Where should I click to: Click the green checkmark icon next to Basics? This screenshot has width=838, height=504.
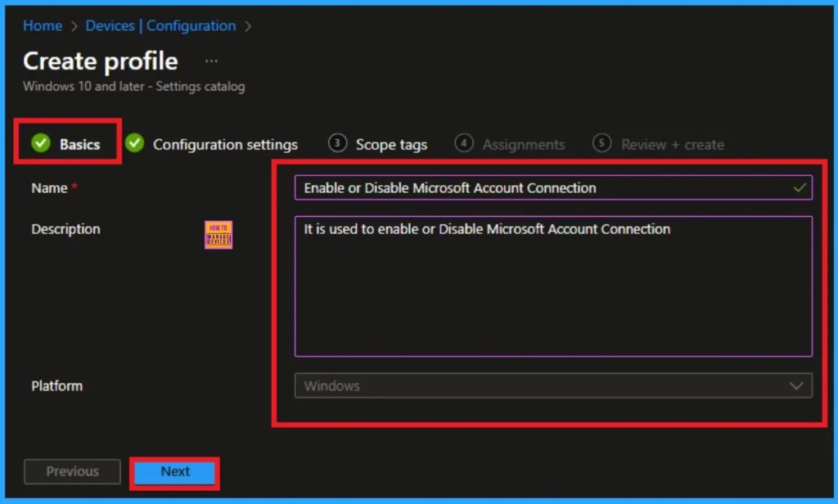pyautogui.click(x=41, y=142)
